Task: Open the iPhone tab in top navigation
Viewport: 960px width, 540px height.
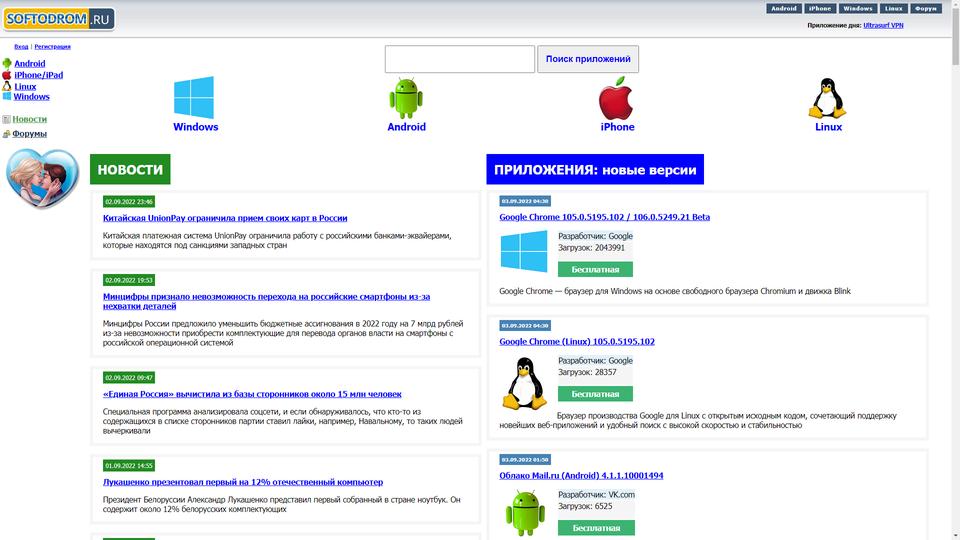Action: [820, 9]
